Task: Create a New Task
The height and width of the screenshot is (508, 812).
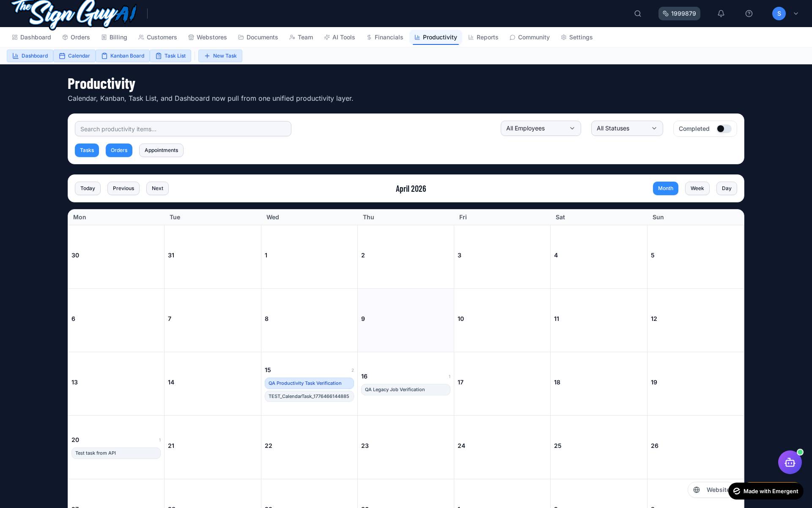Action: [x=220, y=56]
